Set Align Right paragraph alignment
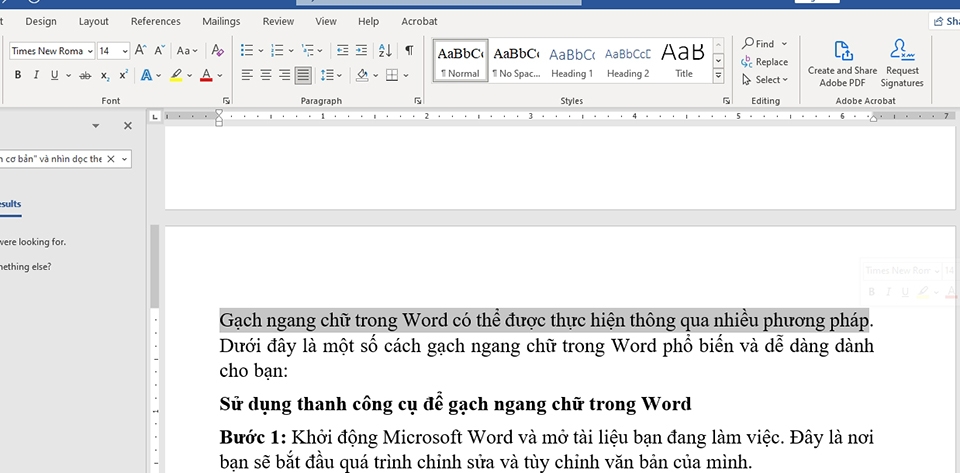 pos(285,75)
